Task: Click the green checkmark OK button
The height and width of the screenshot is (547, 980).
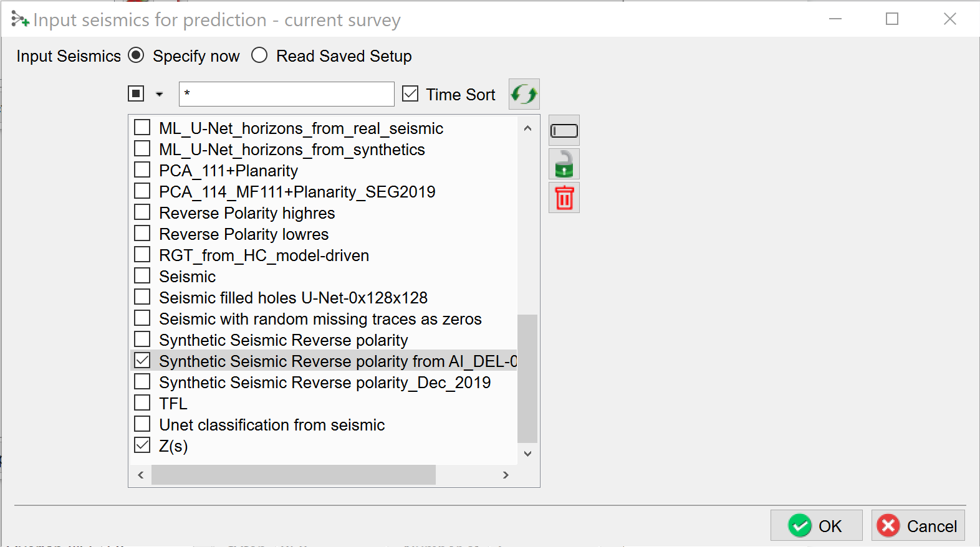Action: [816, 526]
